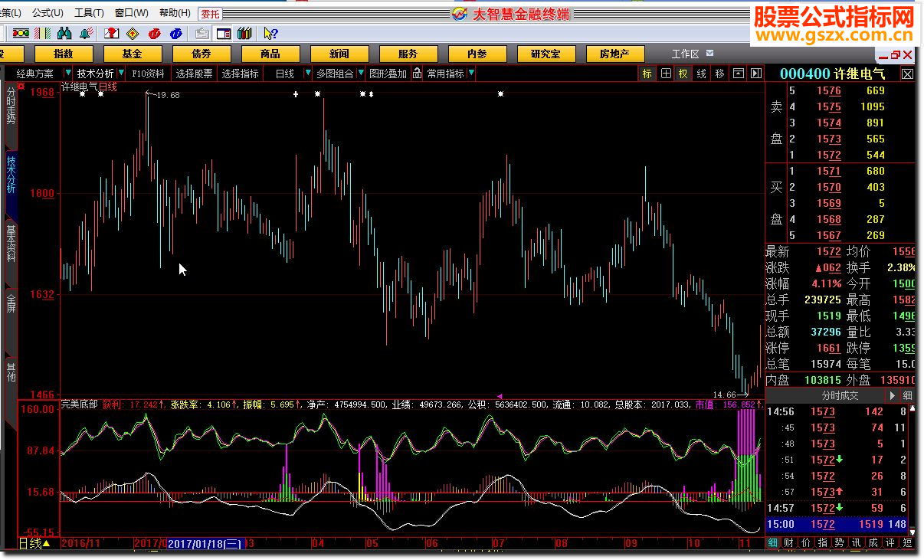Open the 帮助(H) menu

tap(175, 13)
